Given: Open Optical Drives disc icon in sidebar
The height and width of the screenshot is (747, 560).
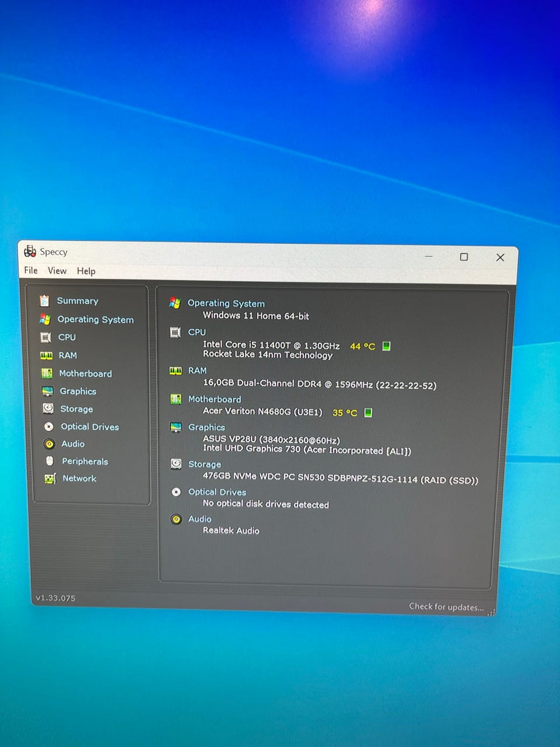Looking at the screenshot, I should 49,427.
